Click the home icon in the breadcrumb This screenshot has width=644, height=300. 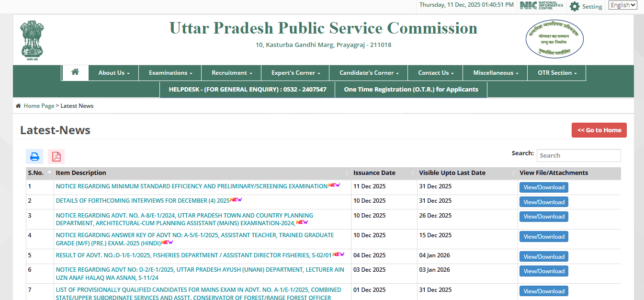click(18, 105)
